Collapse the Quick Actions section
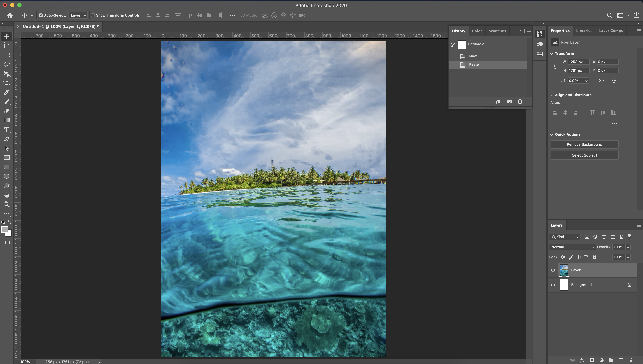This screenshot has width=643, height=364. 551,134
